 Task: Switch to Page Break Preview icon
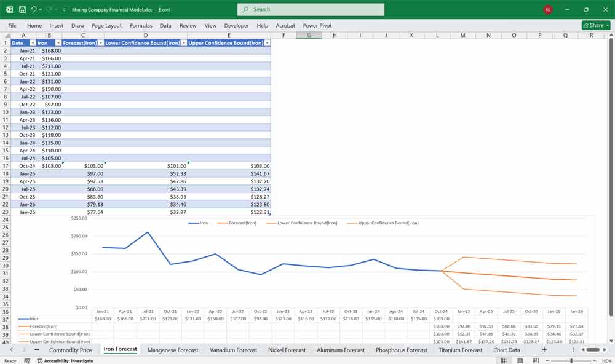pos(536,360)
